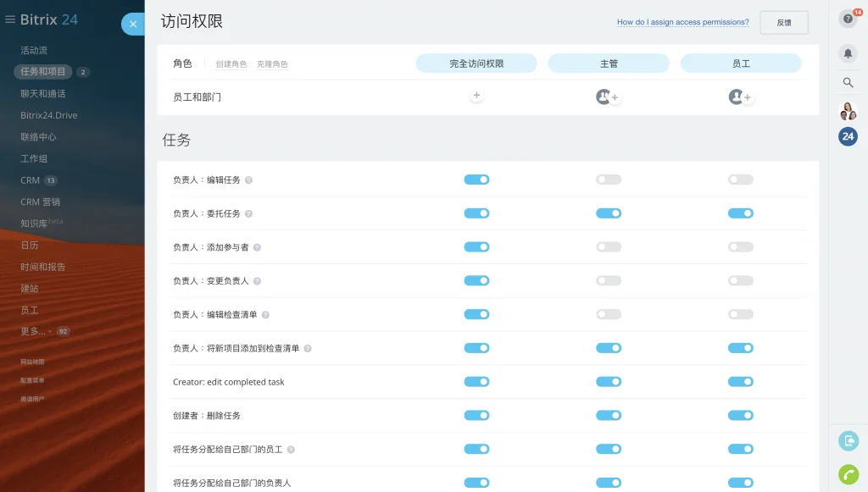Open 日历 in the sidebar
Screen dimensions: 868x492
pos(30,245)
